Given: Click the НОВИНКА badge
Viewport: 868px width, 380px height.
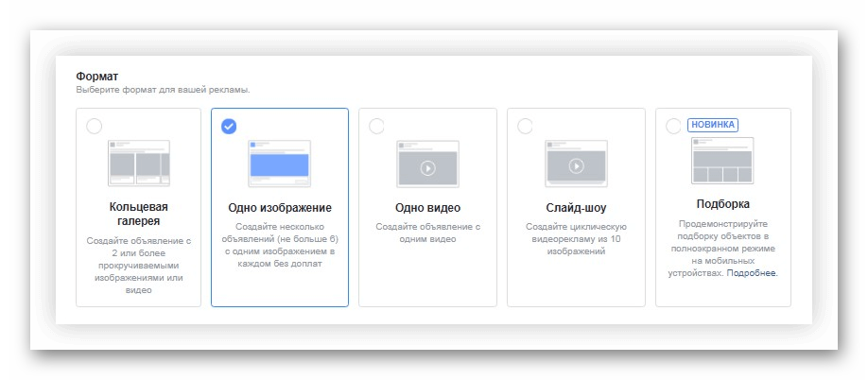Looking at the screenshot, I should (x=713, y=125).
